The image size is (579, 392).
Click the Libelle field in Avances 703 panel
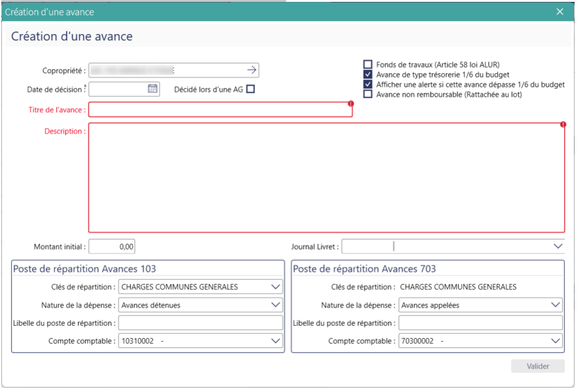[x=480, y=323]
